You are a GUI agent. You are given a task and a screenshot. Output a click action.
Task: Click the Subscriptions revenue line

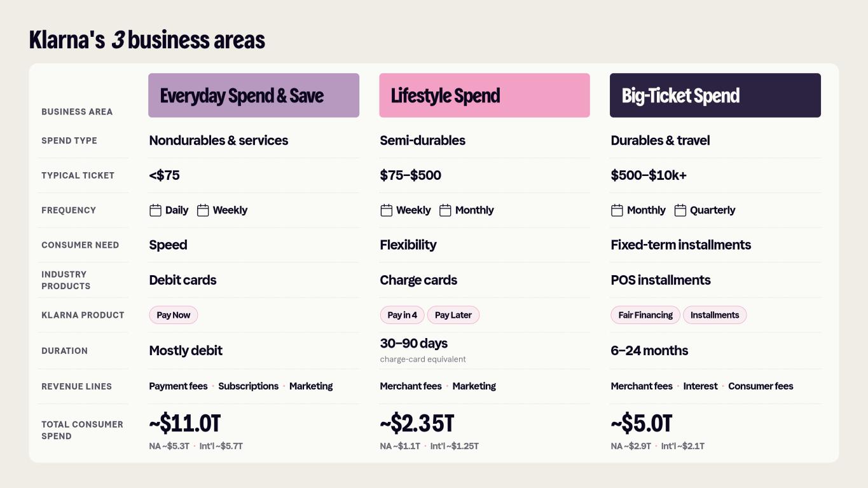(x=249, y=386)
